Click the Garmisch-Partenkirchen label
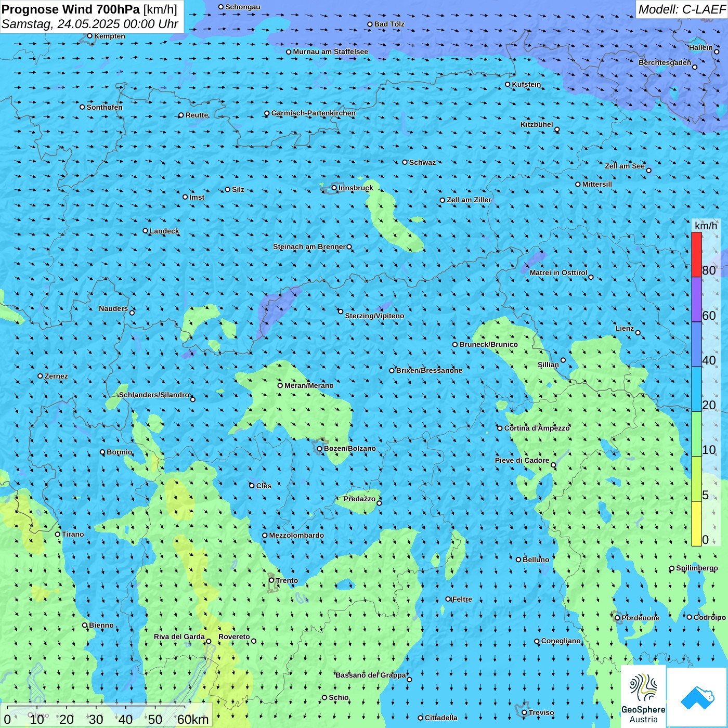 tap(314, 113)
